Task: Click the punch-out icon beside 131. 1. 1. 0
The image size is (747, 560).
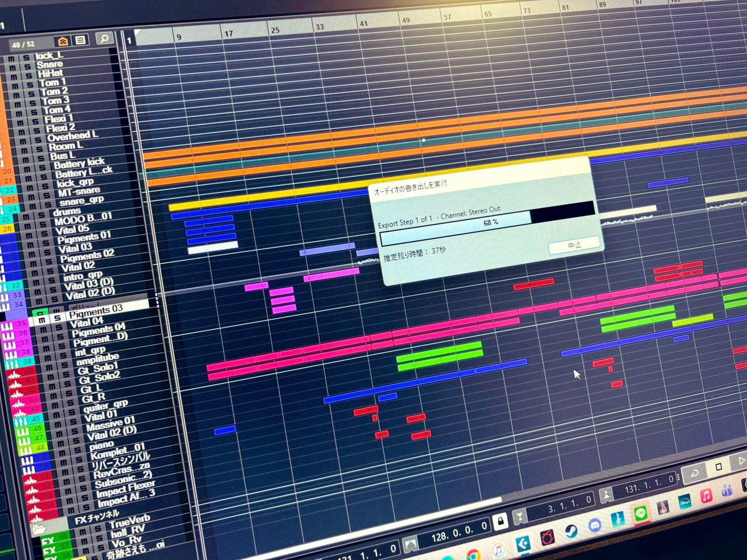Action: tap(606, 495)
